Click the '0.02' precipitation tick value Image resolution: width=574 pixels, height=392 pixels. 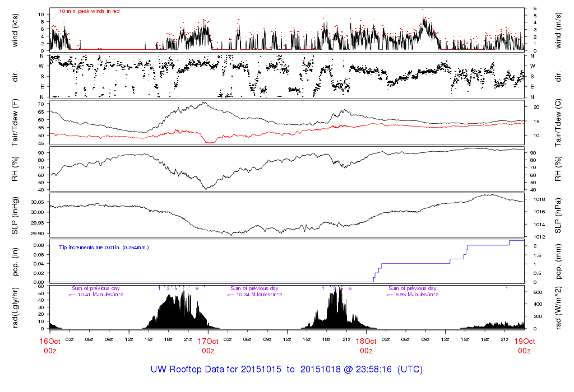point(39,273)
